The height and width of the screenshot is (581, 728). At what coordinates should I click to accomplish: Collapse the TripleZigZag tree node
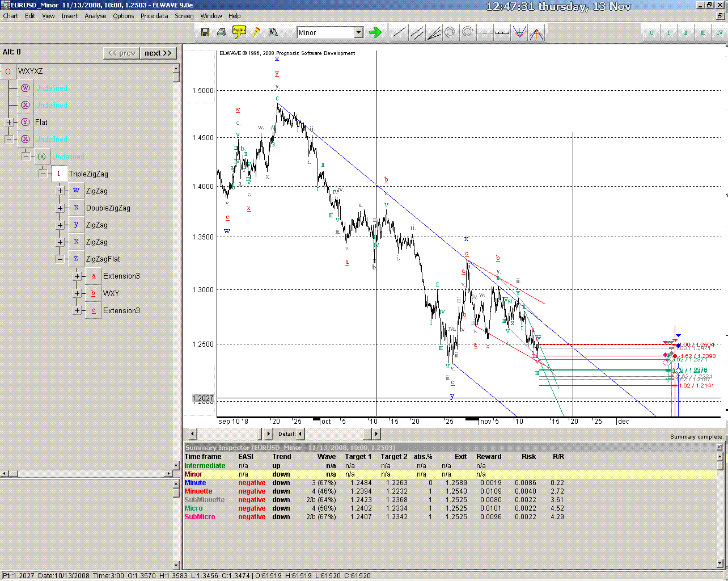coord(43,174)
